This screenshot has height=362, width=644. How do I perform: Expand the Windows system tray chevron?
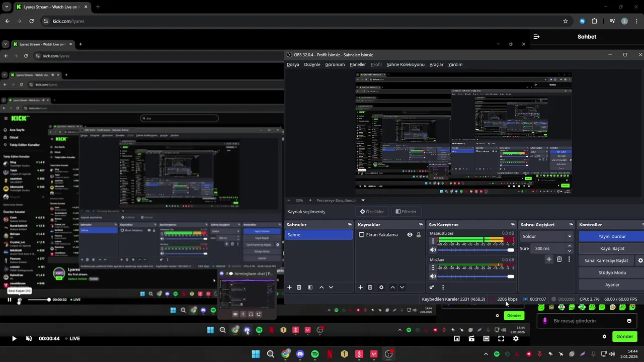486,354
